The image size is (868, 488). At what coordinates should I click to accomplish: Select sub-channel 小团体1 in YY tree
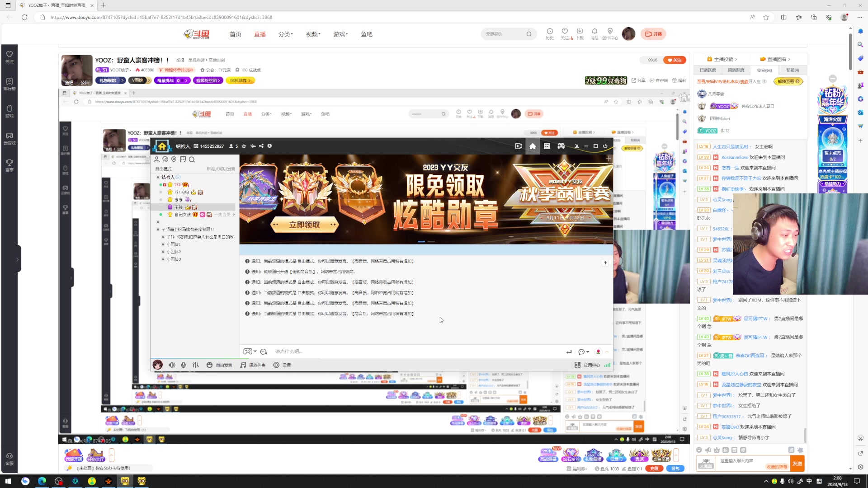[x=174, y=244]
